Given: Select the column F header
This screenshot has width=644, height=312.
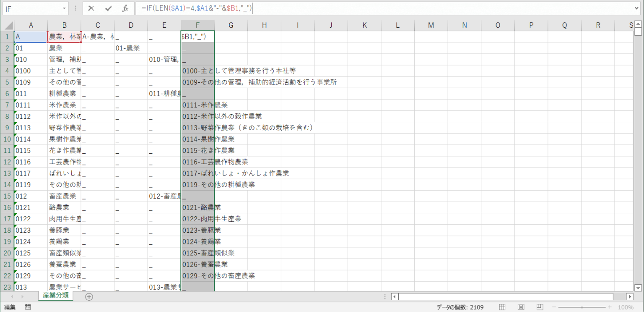Looking at the screenshot, I should (x=197, y=25).
